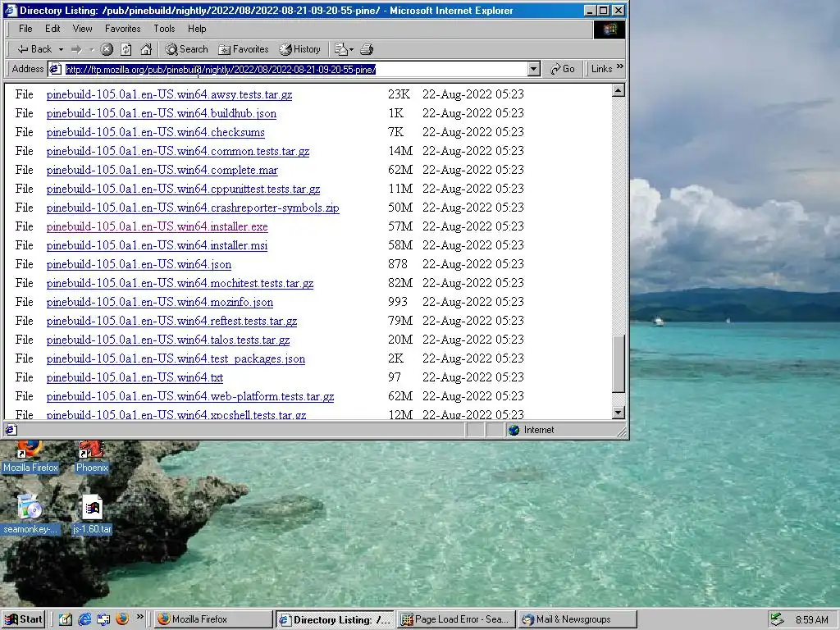Click the 8:59 AM clock
840x630 pixels.
811,619
